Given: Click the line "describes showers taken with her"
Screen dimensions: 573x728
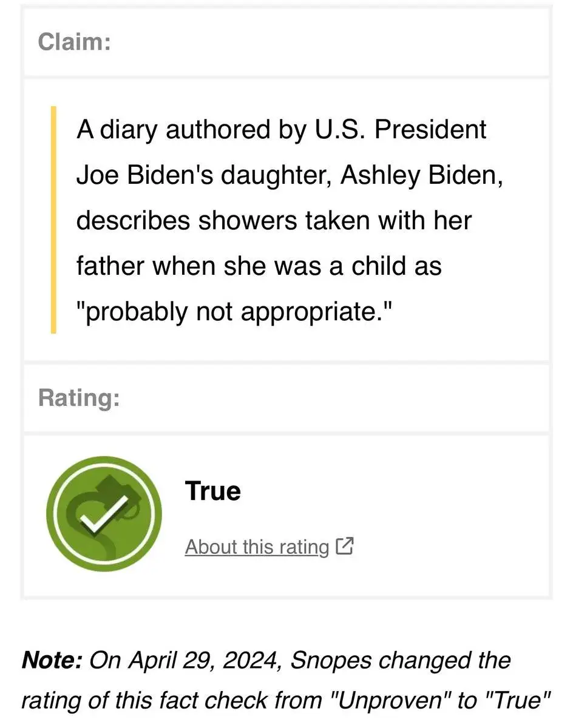Looking at the screenshot, I should point(274,220).
